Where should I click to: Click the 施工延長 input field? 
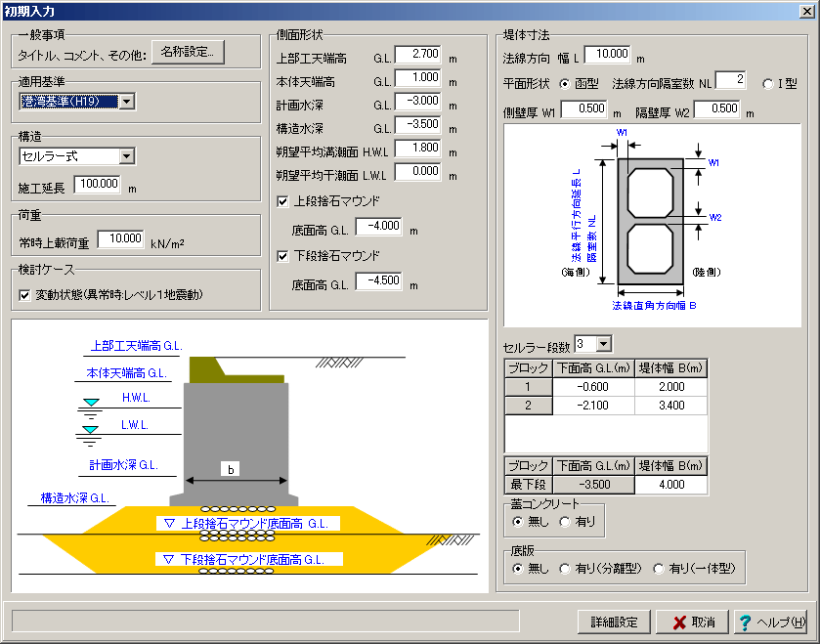(98, 184)
